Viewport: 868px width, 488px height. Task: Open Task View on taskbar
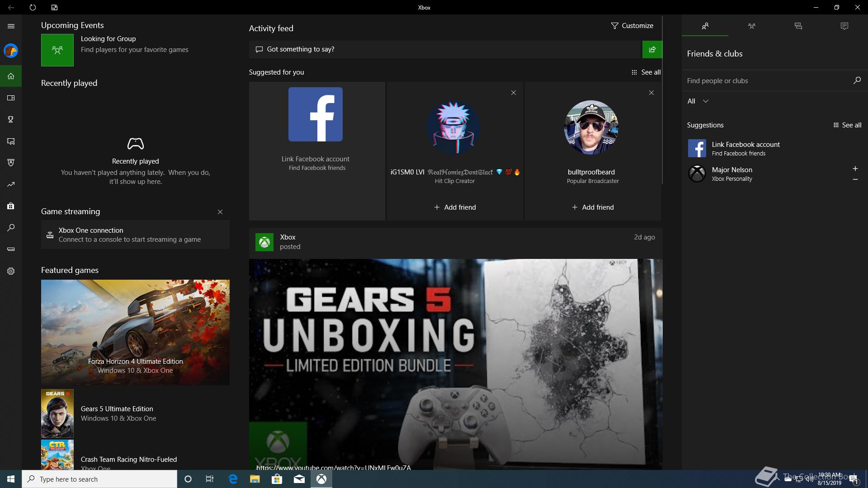click(210, 479)
